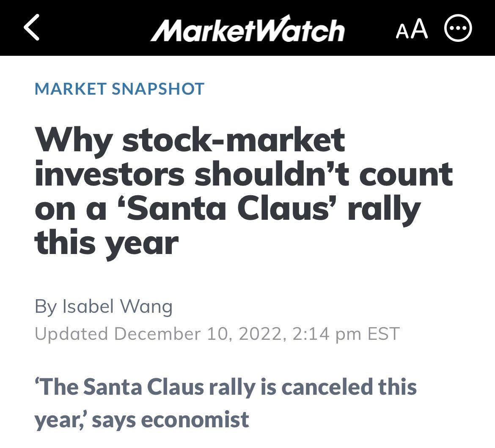Tap the word 'SNAPSHOT' in section label
The image size is (495, 448).
click(x=158, y=89)
